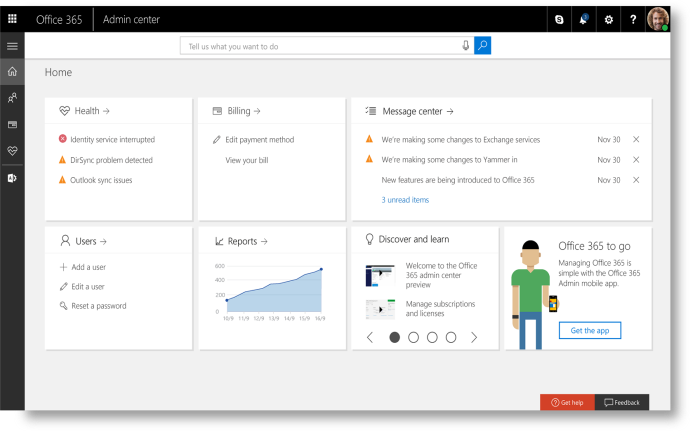Click the Discover and learn lightbulb icon
The image size is (690, 431).
369,239
